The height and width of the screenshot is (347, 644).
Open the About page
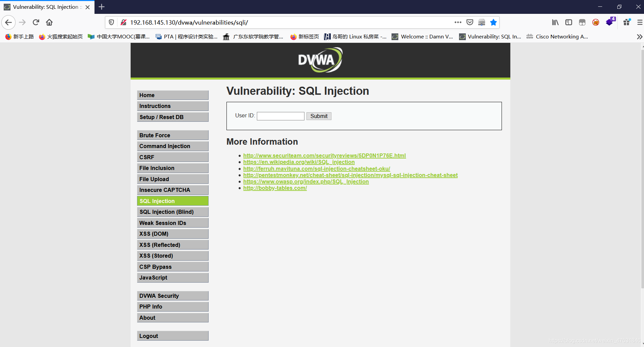173,318
